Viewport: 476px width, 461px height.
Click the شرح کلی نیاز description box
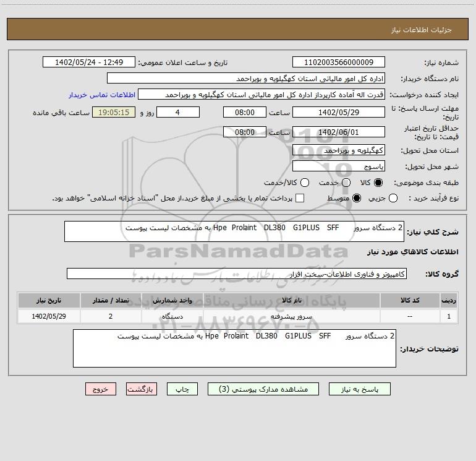[234, 231]
